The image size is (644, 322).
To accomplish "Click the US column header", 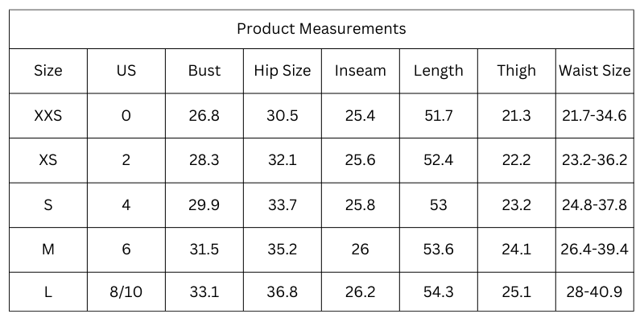I will click(126, 71).
